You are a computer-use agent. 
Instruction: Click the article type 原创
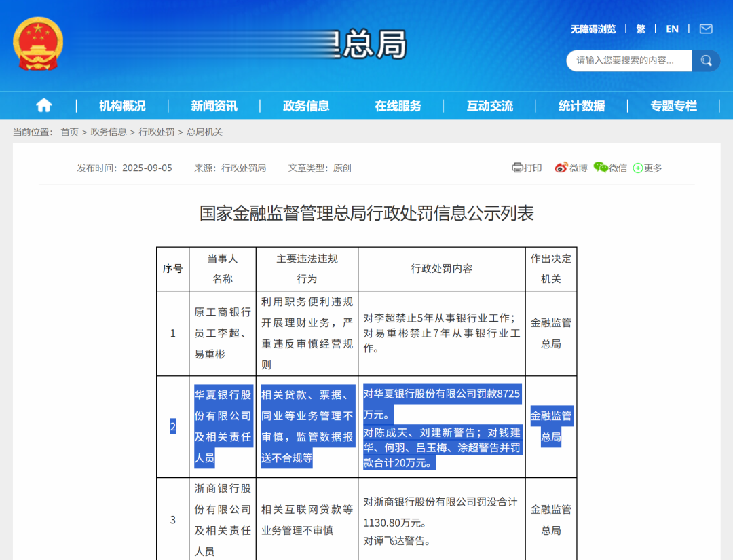(x=342, y=168)
